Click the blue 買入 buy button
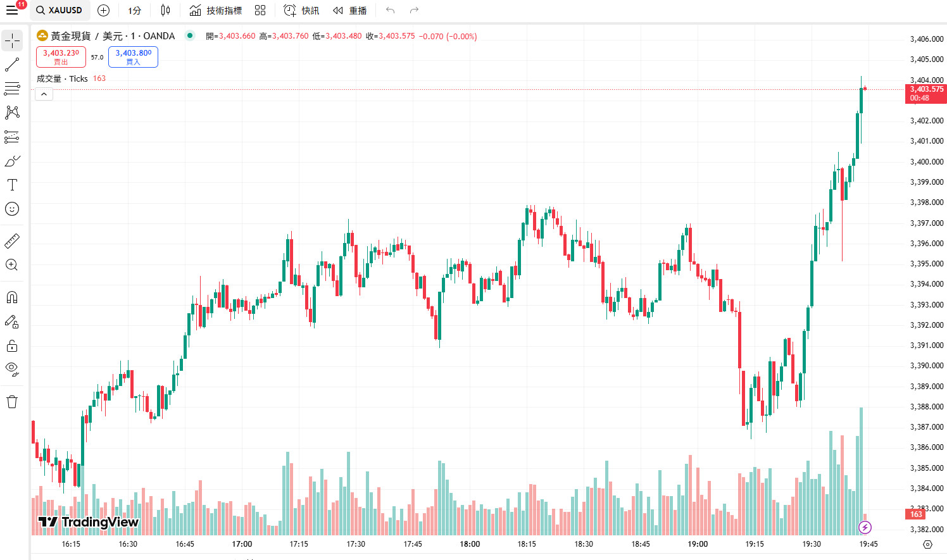Viewport: 947px width, 560px height. pyautogui.click(x=133, y=57)
